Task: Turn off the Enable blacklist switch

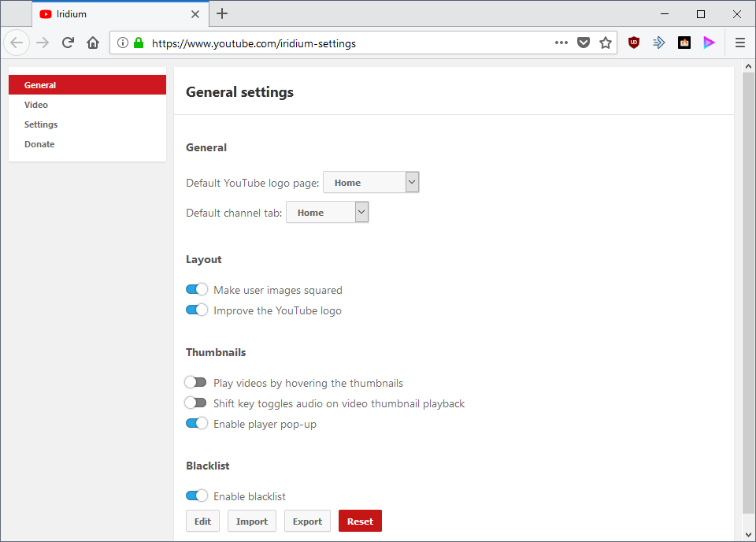Action: (196, 496)
